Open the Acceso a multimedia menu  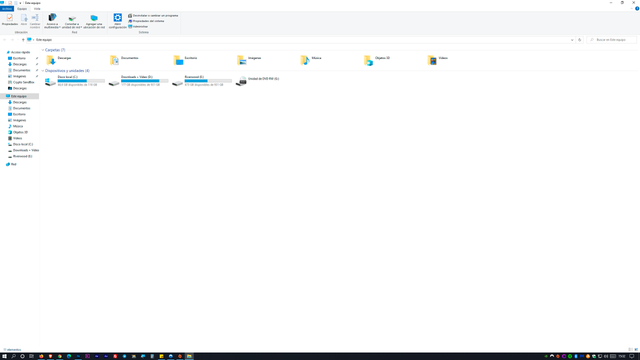[52, 21]
